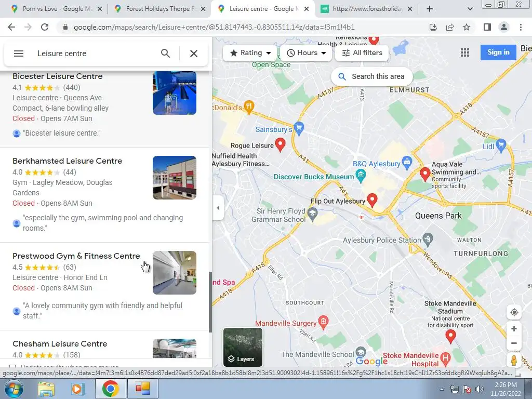
Task: Click the Street View pegman icon
Action: coord(514,360)
